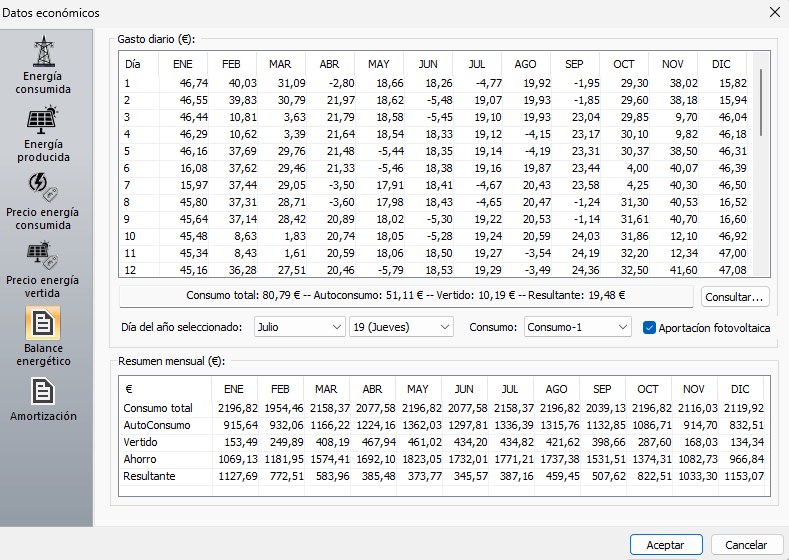Viewport: 789px width, 560px height.
Task: Open the Energía consumida section icon
Action: (44, 51)
